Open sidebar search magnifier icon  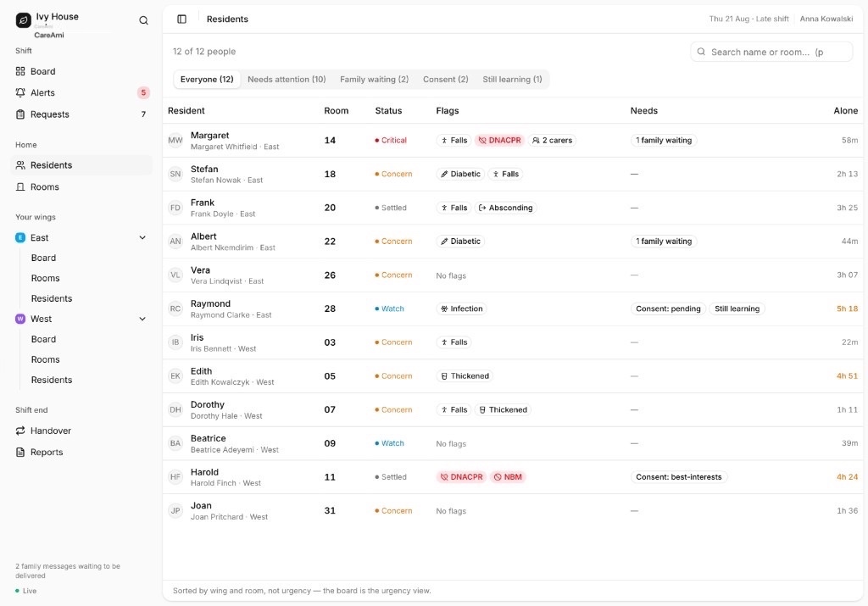pos(143,20)
